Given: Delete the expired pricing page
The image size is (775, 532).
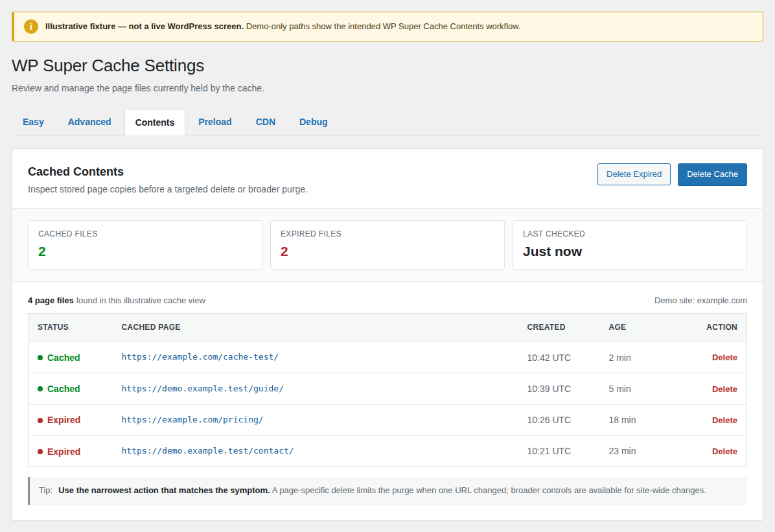Looking at the screenshot, I should [x=724, y=421].
